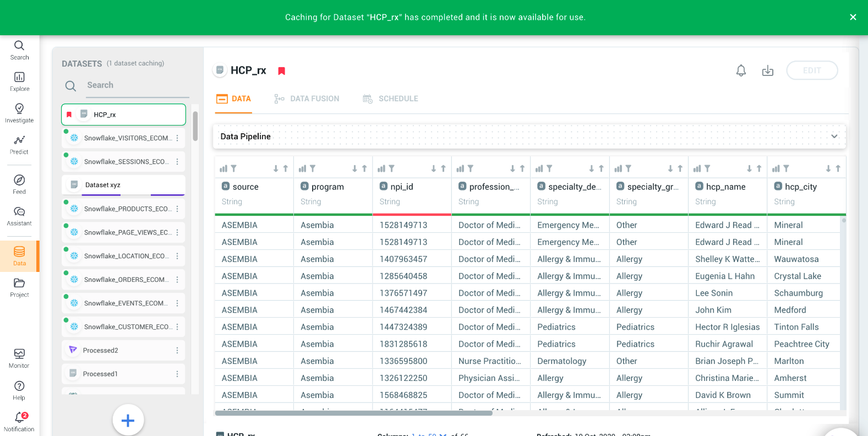This screenshot has height=436, width=868.
Task: Select Snowflake_VISITORS_ECOM dataset
Action: 123,138
